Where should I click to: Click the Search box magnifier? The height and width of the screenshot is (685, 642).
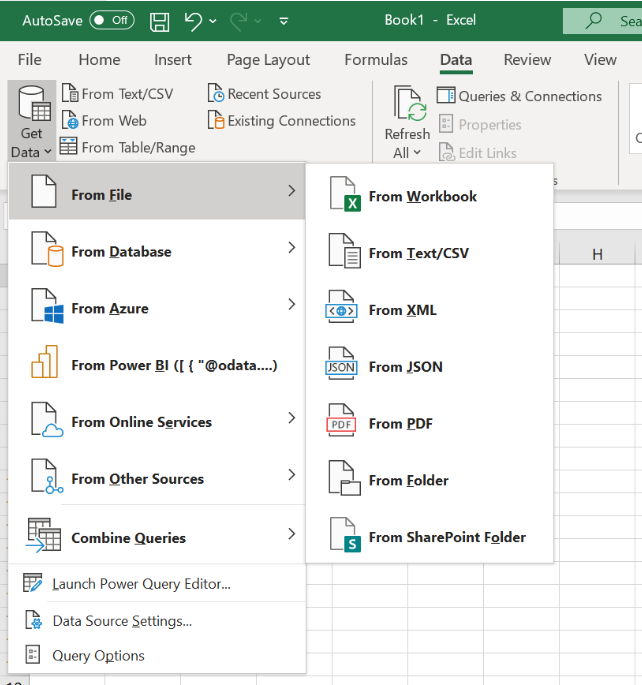(x=594, y=20)
